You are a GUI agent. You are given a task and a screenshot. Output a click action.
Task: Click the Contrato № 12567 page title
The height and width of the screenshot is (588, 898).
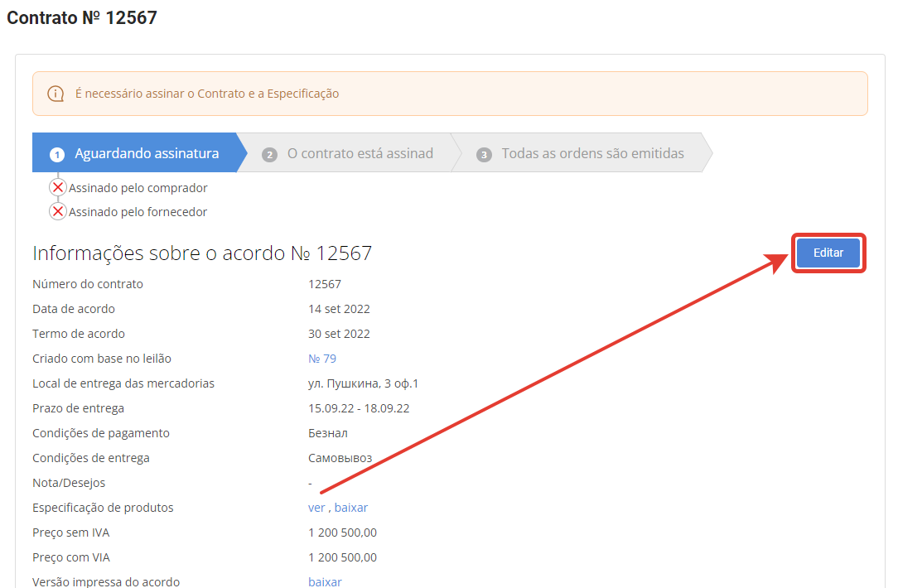pos(82,17)
